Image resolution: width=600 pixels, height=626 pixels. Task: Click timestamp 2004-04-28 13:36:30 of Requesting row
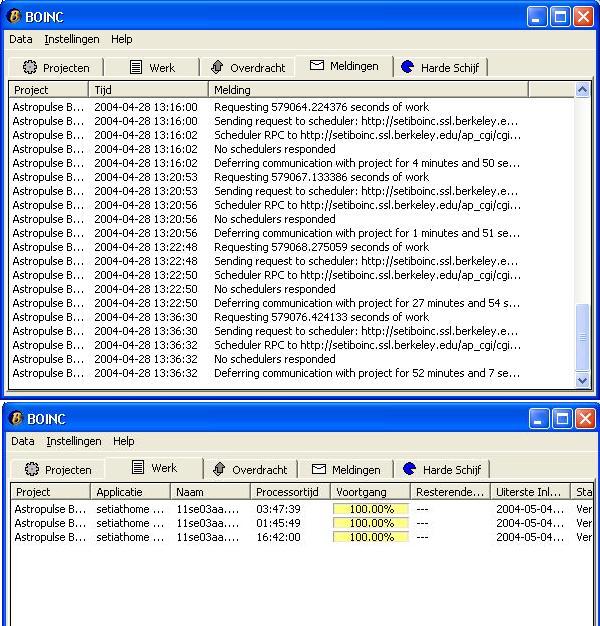(146, 317)
